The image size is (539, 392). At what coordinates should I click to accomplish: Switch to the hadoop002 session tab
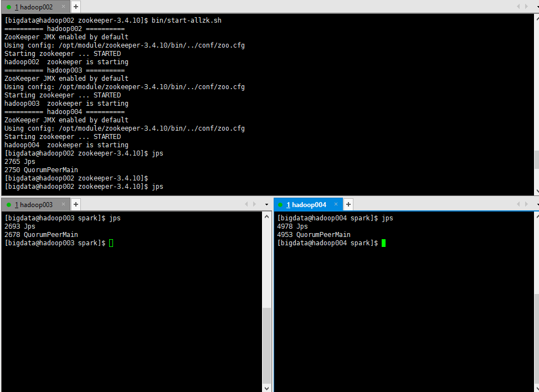click(35, 7)
